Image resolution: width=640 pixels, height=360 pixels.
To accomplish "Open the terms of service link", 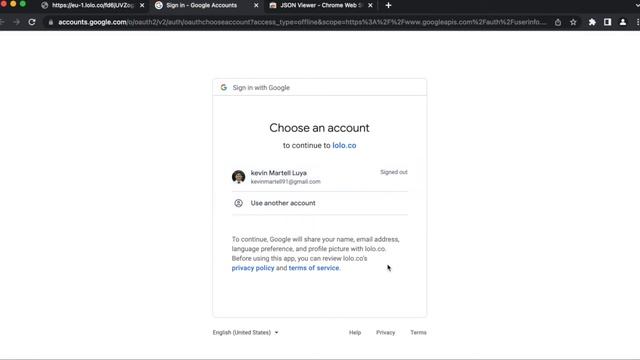I will point(313,268).
